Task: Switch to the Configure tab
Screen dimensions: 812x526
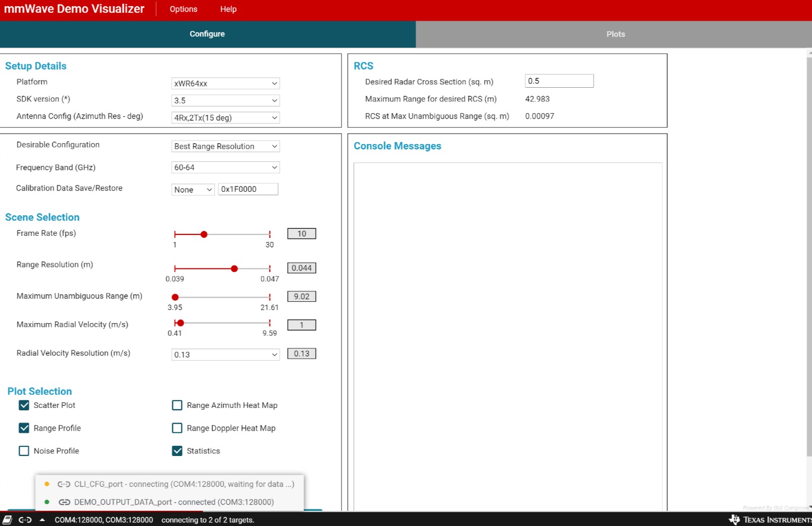Action: [208, 34]
